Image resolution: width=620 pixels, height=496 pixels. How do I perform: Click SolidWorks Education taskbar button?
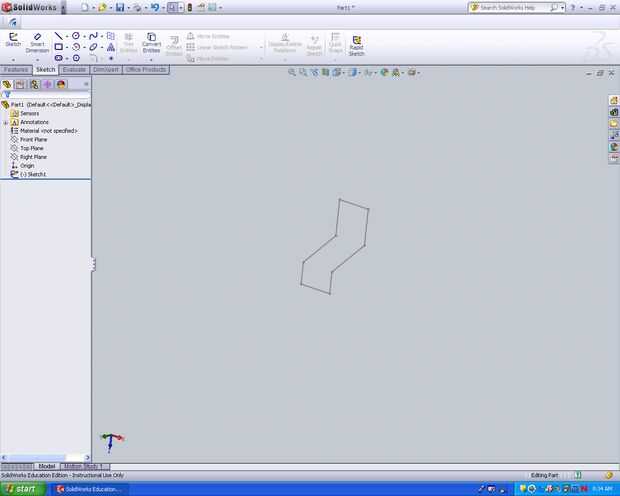coord(90,489)
